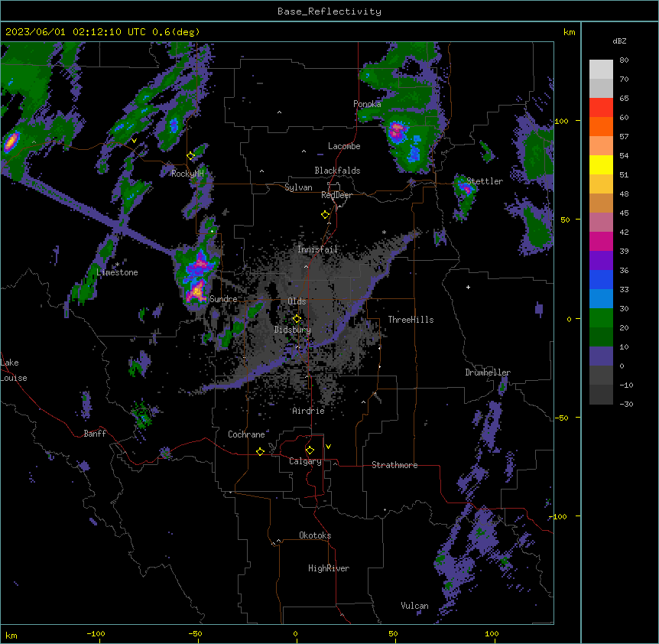Select the yellow diamond marker between Olds and Didsbury
659x644 pixels.
pos(297,319)
